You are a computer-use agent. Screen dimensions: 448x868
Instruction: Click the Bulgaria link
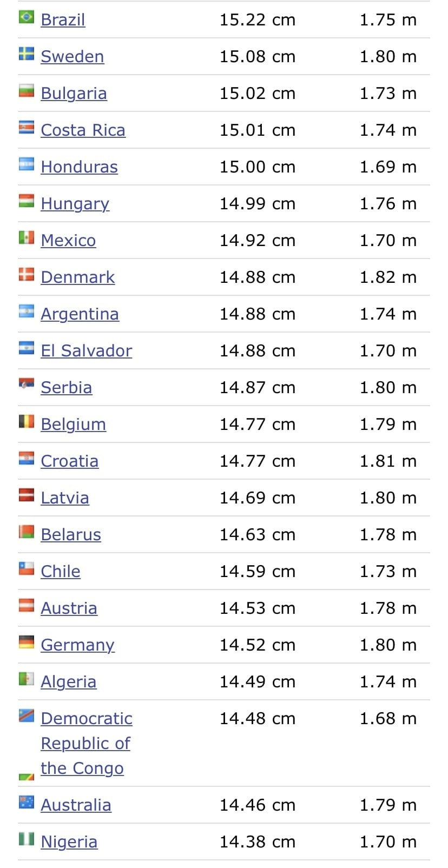(74, 94)
